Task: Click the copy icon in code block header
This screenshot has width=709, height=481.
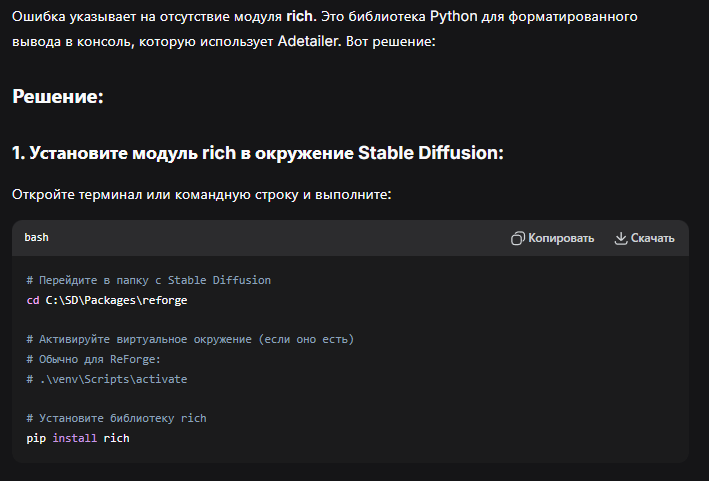Action: (x=518, y=238)
